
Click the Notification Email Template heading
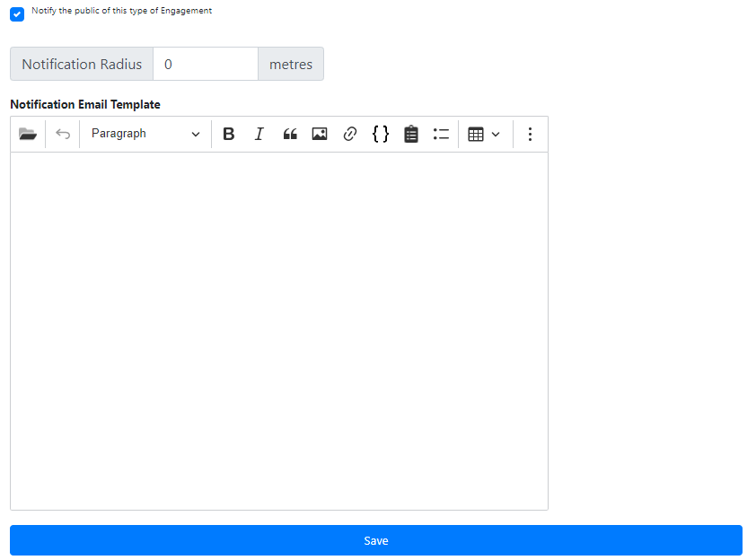click(85, 104)
